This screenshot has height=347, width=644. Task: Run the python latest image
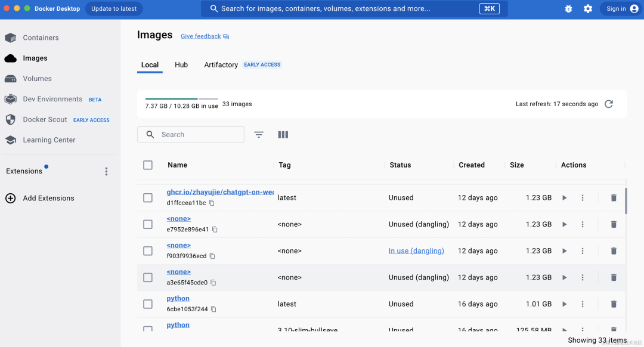pos(564,304)
